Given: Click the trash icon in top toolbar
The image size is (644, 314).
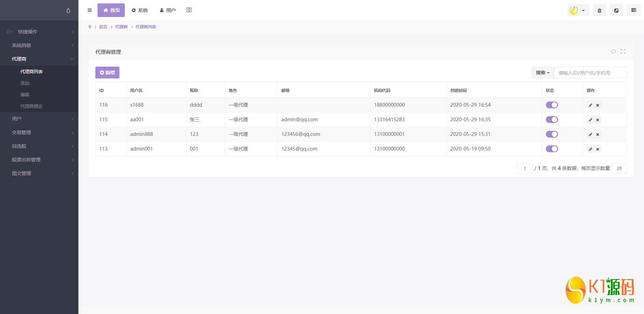Looking at the screenshot, I should tap(599, 10).
